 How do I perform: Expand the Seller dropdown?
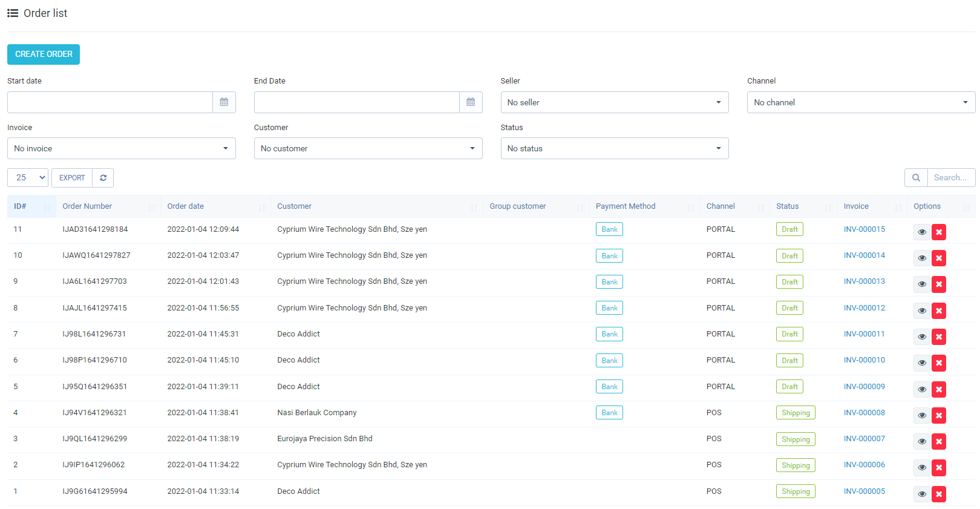coord(614,102)
